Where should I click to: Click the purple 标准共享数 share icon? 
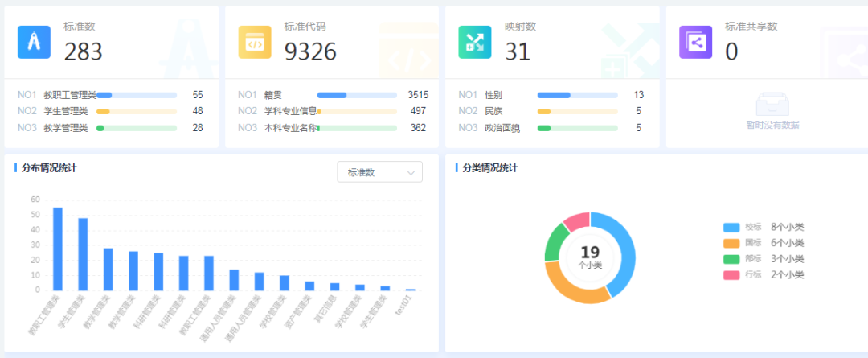695,42
